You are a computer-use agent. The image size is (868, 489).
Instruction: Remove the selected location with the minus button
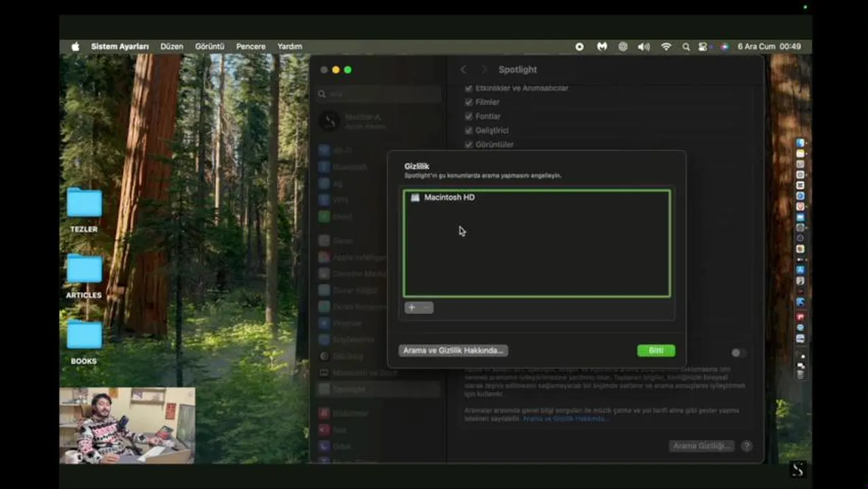427,308
